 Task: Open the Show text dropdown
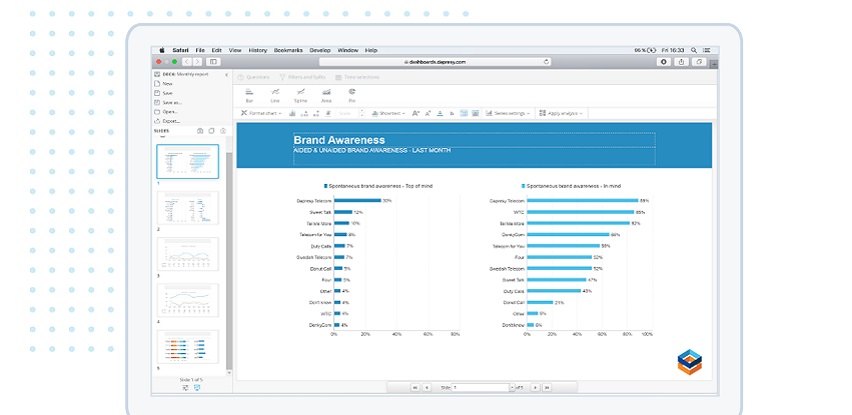click(389, 113)
